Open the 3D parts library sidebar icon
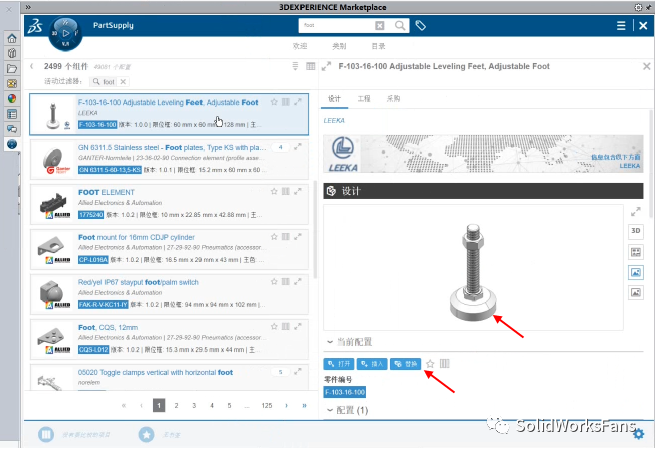 tap(12, 53)
